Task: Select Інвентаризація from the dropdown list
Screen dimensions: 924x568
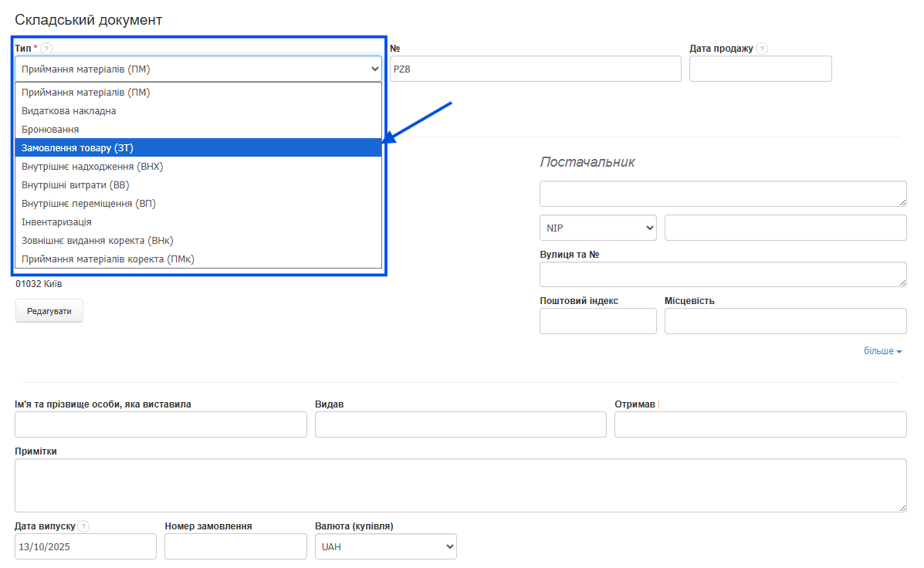Action: click(198, 221)
